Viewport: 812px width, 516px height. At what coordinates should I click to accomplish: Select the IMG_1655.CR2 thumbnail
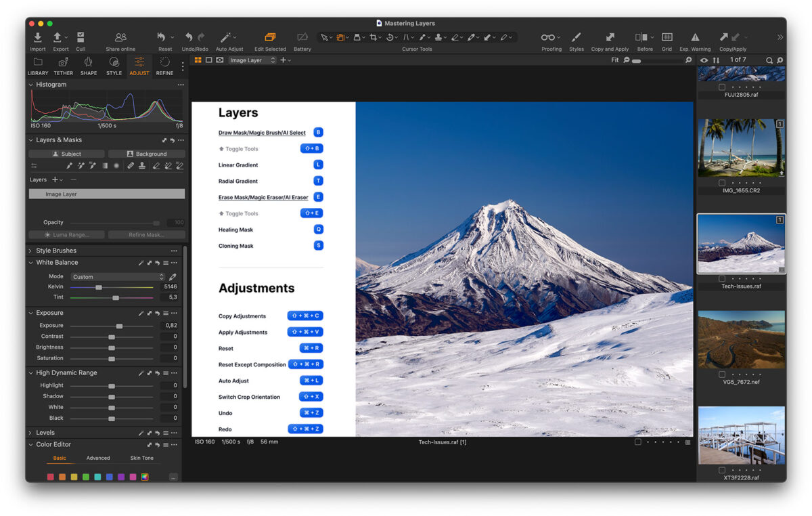[x=741, y=148]
